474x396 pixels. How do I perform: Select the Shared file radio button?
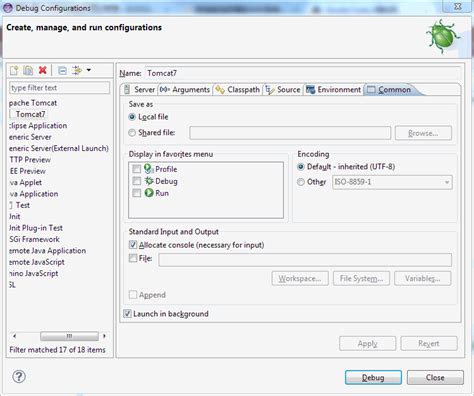pyautogui.click(x=132, y=133)
